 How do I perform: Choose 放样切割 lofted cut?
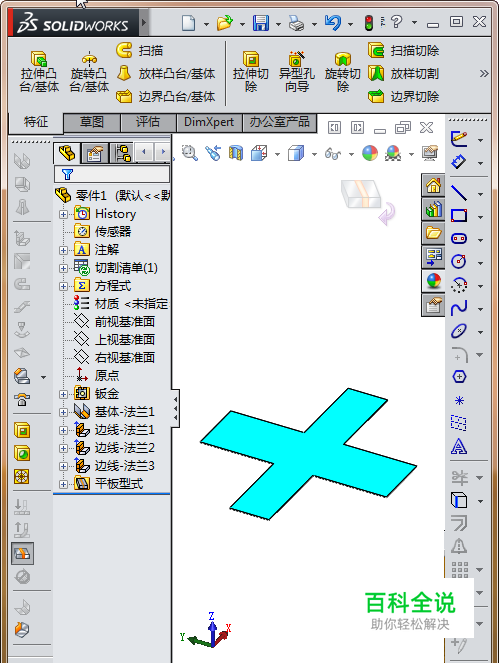403,74
